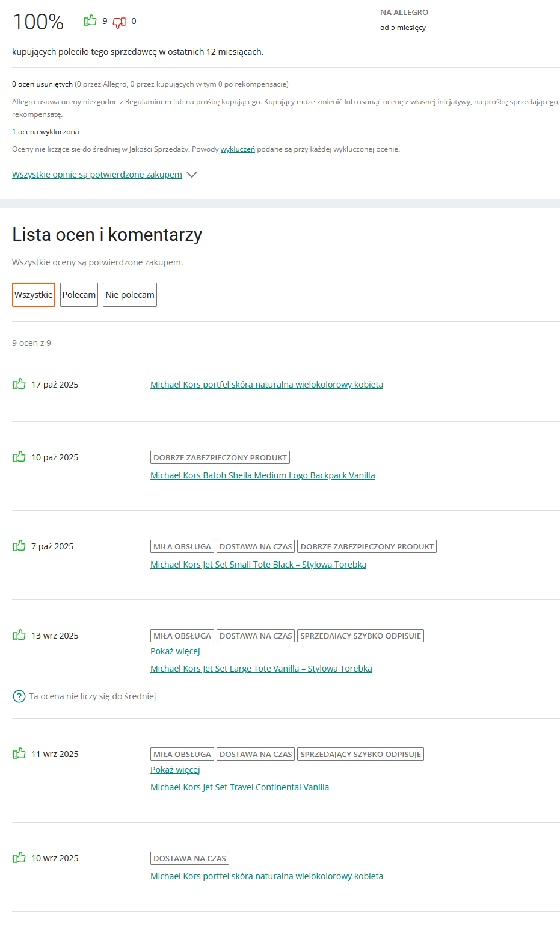Click question mark icon next to excluded rating note
The height and width of the screenshot is (925, 560).
pyautogui.click(x=19, y=696)
